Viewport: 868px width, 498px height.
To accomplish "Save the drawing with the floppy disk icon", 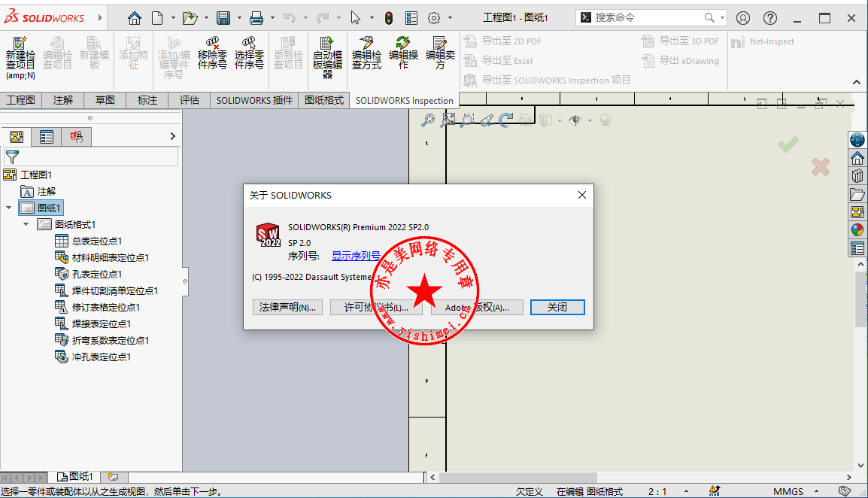I will (223, 18).
